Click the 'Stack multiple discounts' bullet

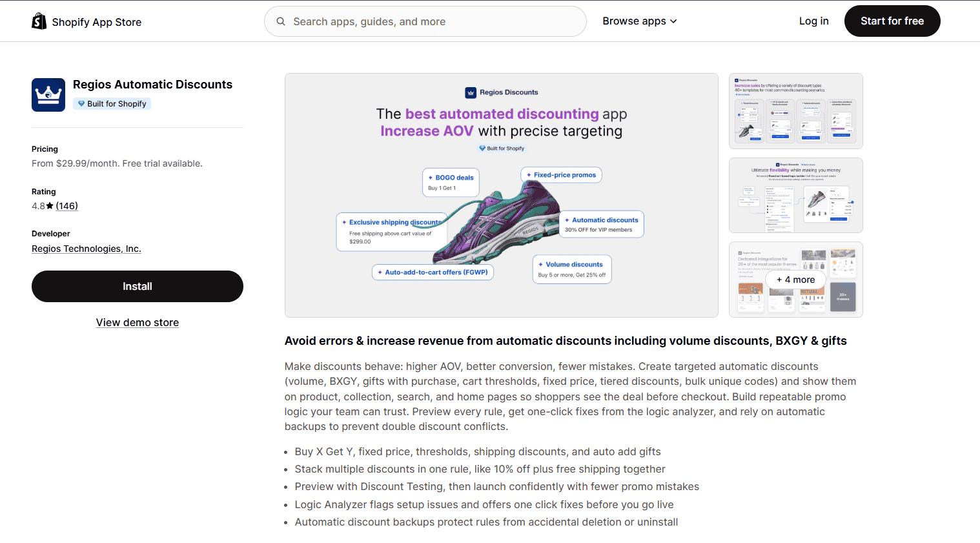pyautogui.click(x=480, y=469)
